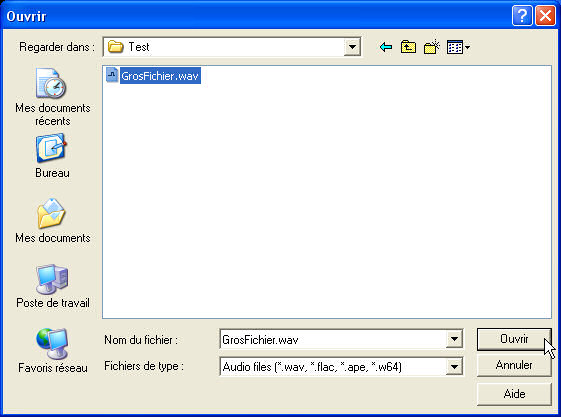Image resolution: width=561 pixels, height=417 pixels.
Task: Expand the Nom du fichier dropdown arrow
Action: (x=454, y=339)
